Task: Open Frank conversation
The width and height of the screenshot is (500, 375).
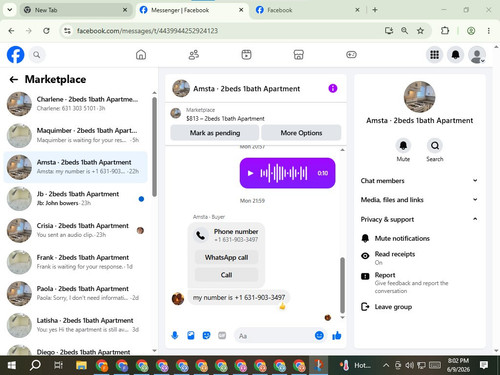Action: [x=76, y=262]
